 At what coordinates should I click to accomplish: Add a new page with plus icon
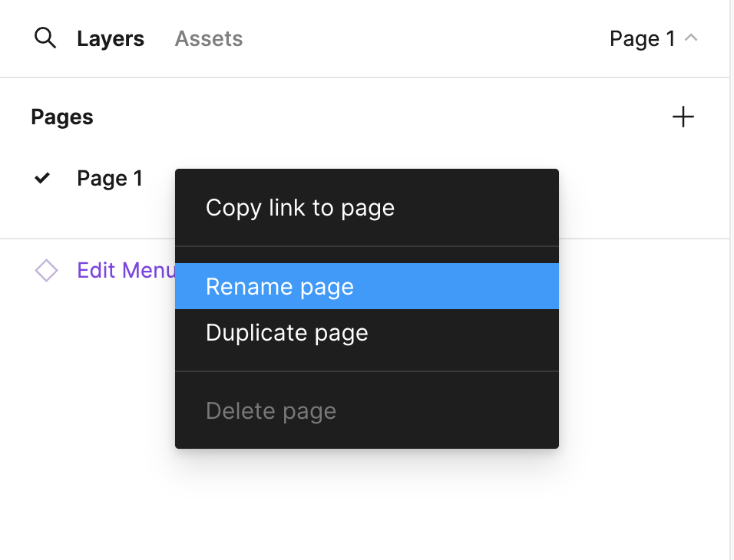click(683, 117)
